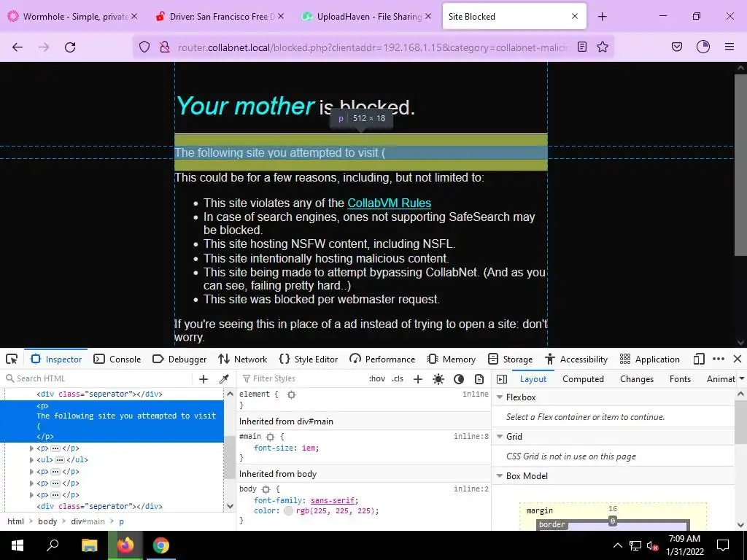This screenshot has height=560, width=747.
Task: Toggle the .cls classes panel
Action: (x=398, y=378)
